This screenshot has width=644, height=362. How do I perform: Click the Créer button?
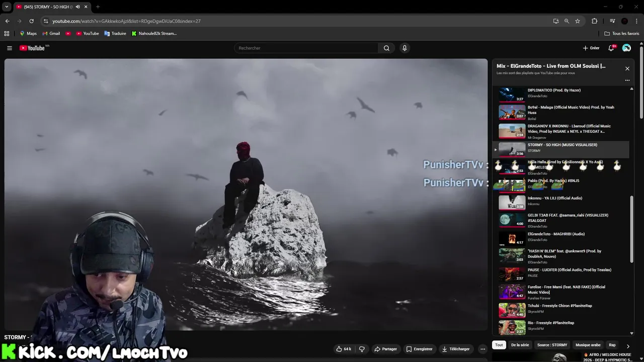(x=591, y=48)
